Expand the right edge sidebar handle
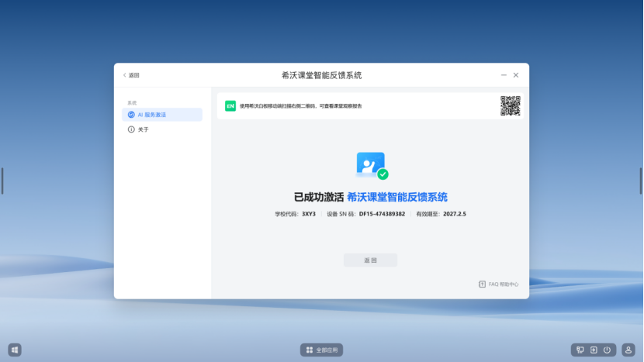The width and height of the screenshot is (644, 362). point(641,181)
